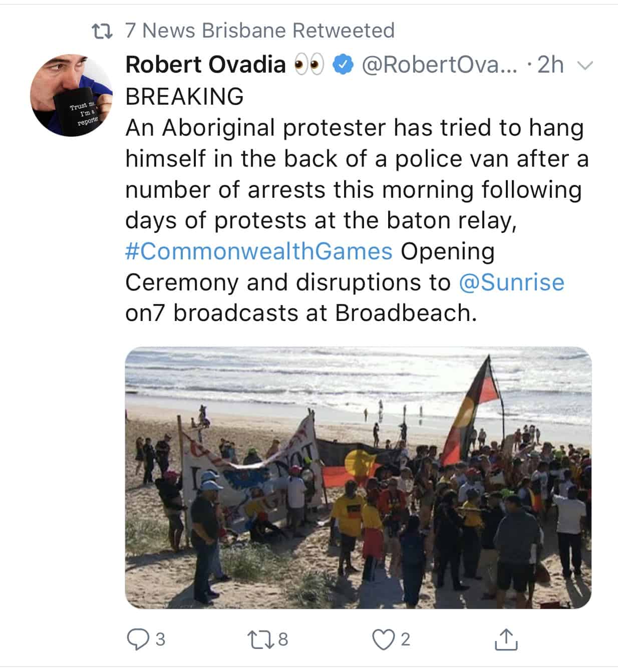Click the BREAKING headline text

pyautogui.click(x=184, y=97)
